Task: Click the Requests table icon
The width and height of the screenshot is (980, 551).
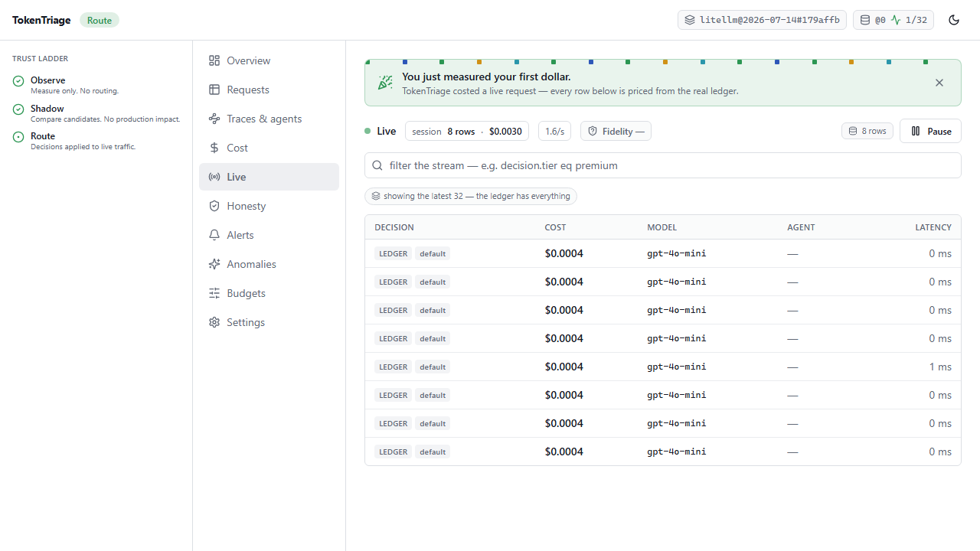Action: coord(214,90)
